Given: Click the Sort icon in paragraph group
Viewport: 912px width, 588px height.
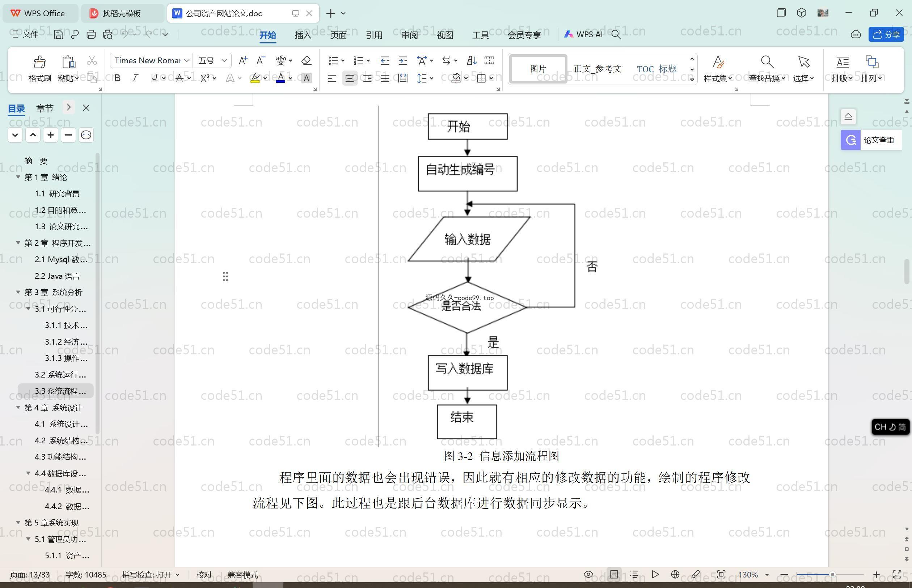Looking at the screenshot, I should pos(472,60).
